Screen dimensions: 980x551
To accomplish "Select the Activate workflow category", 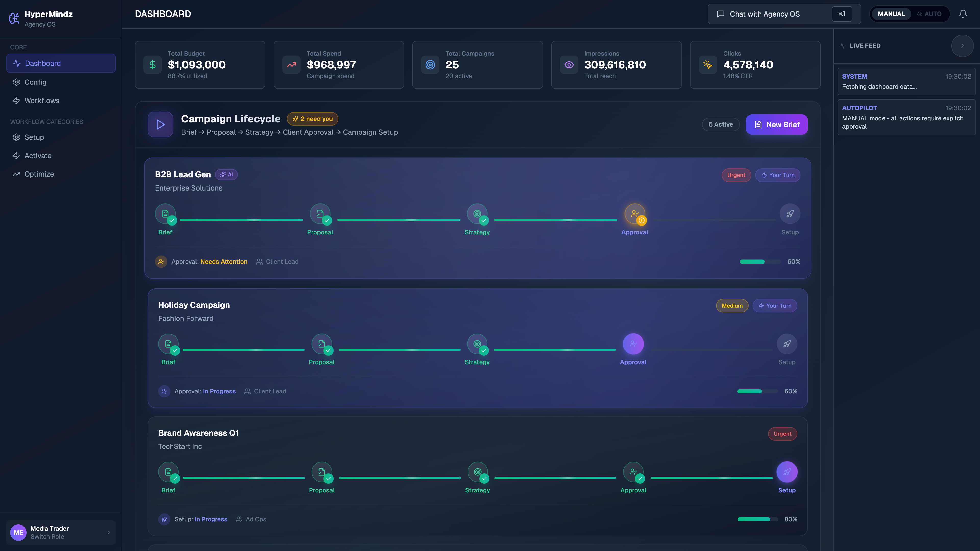I will coord(38,156).
